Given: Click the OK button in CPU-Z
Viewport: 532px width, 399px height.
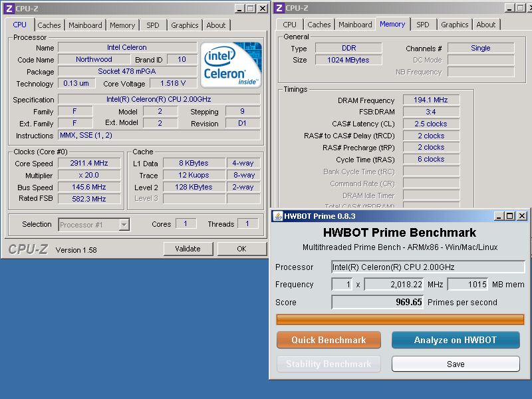Looking at the screenshot, I should pos(241,249).
